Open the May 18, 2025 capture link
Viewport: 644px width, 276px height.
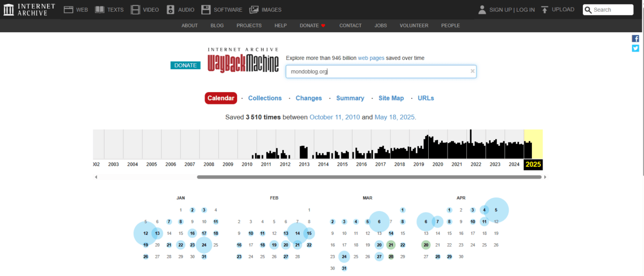tap(395, 117)
